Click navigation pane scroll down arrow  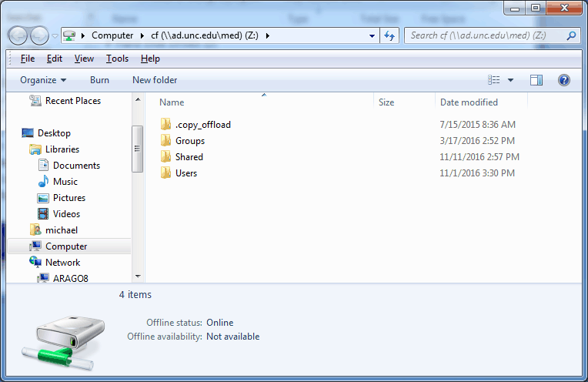(x=138, y=276)
